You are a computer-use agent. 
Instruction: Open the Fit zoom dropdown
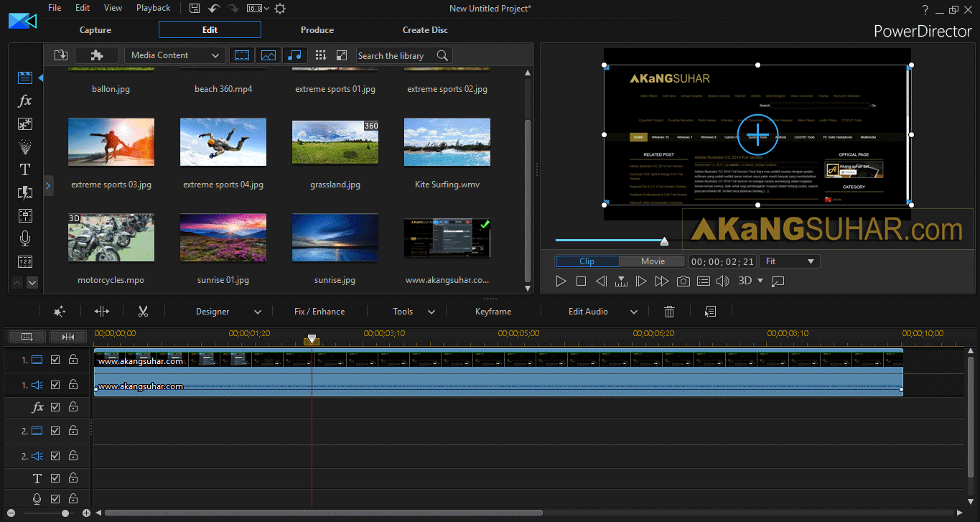[790, 261]
